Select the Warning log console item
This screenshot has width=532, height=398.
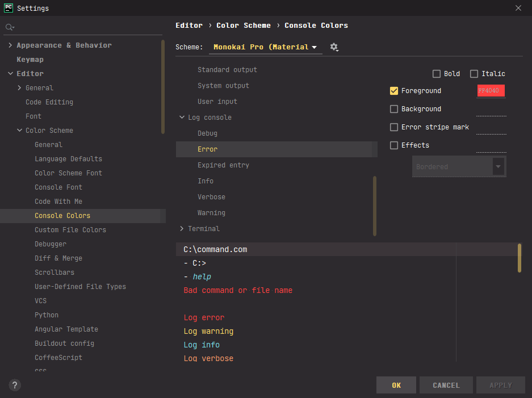(x=211, y=213)
